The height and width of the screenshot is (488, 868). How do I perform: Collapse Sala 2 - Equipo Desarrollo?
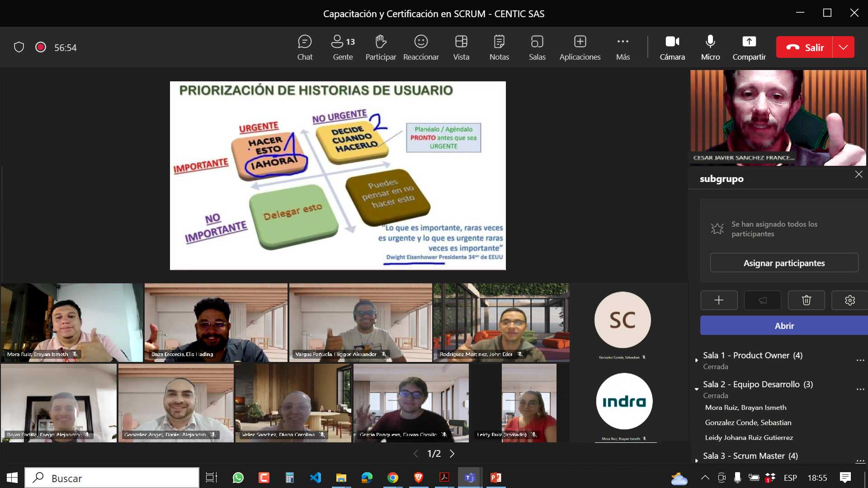tap(696, 389)
